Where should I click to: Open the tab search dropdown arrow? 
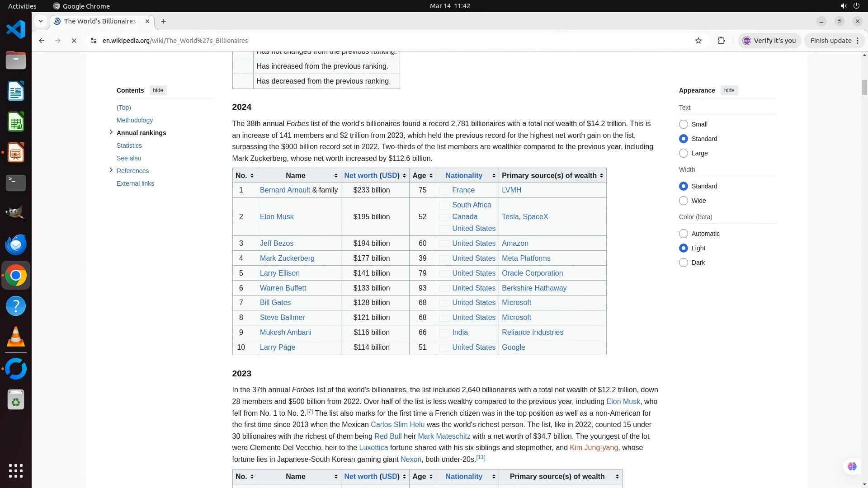(x=41, y=21)
